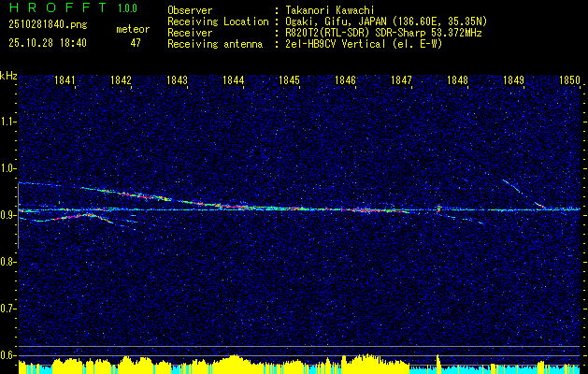Viewport: 588px width, 374px height.
Task: Select the 1845 time axis label
Action: (x=289, y=81)
